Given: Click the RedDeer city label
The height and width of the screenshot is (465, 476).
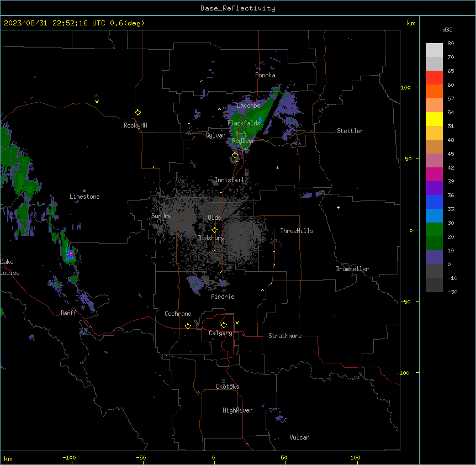Looking at the screenshot, I should [x=243, y=141].
